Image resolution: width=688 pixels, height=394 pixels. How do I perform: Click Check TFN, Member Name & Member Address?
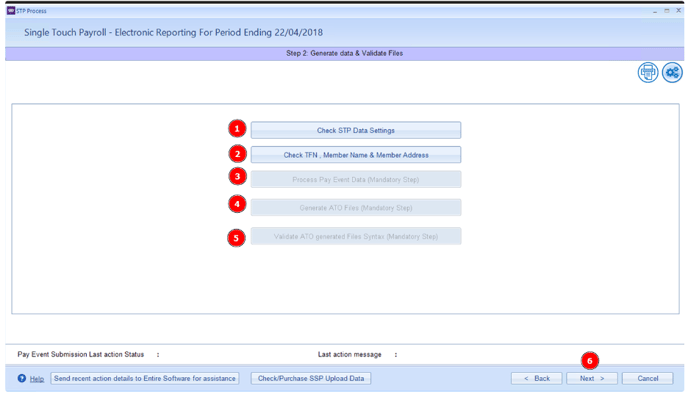click(356, 155)
